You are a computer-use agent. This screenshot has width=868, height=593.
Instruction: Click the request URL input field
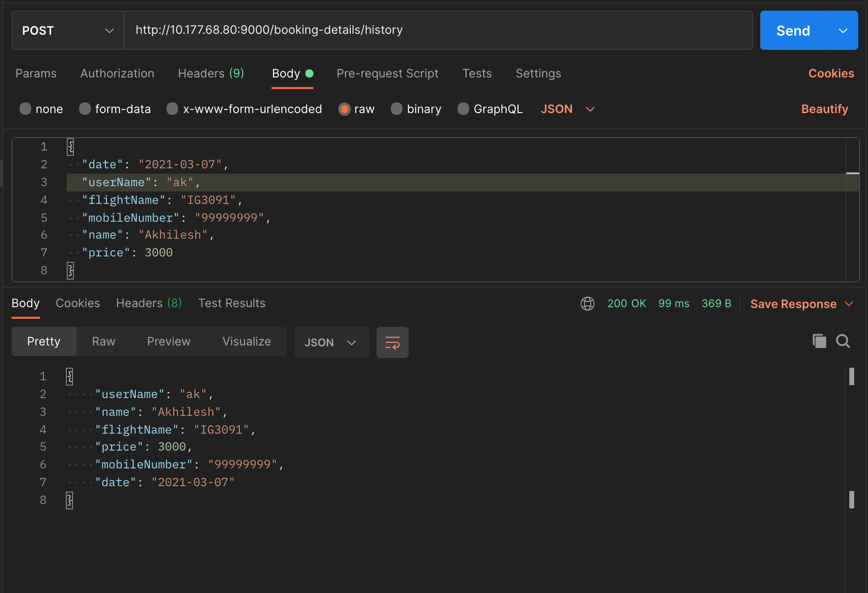(x=438, y=30)
